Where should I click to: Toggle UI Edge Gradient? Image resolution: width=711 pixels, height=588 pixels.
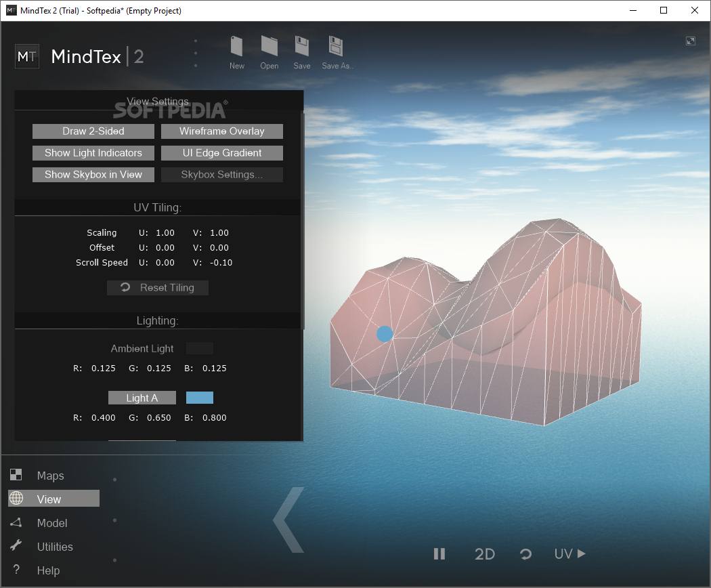(x=221, y=153)
